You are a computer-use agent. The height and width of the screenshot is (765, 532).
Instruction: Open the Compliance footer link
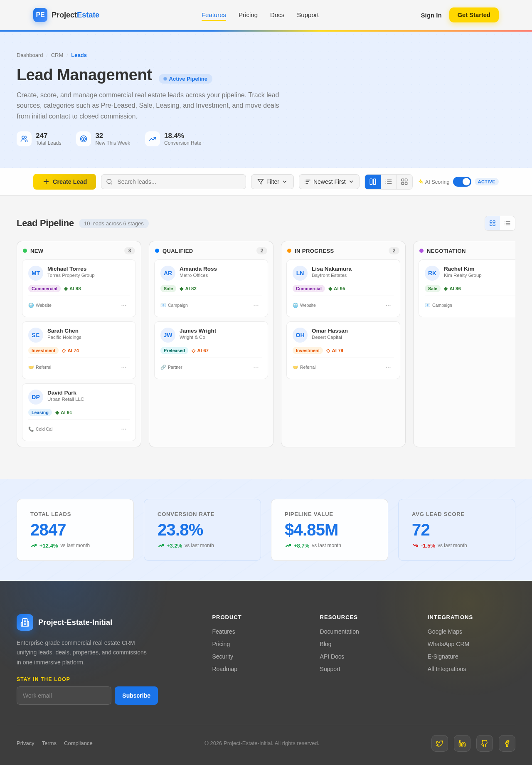pos(78,743)
